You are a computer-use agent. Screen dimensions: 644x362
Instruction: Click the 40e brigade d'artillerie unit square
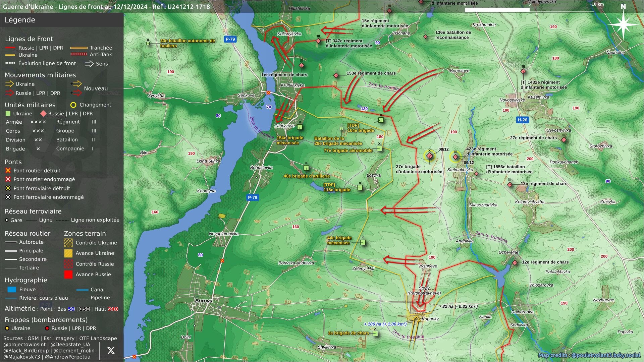(306, 168)
